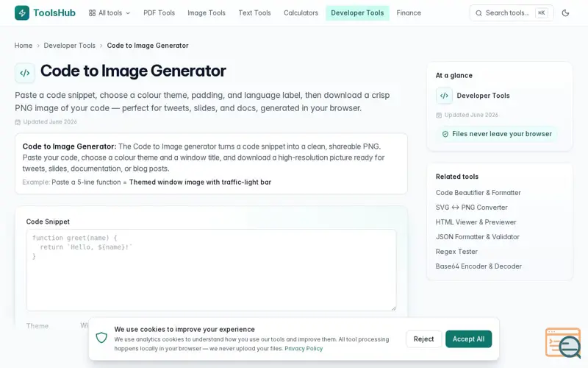Go to Home in the breadcrumb
588x368 pixels.
pos(24,46)
